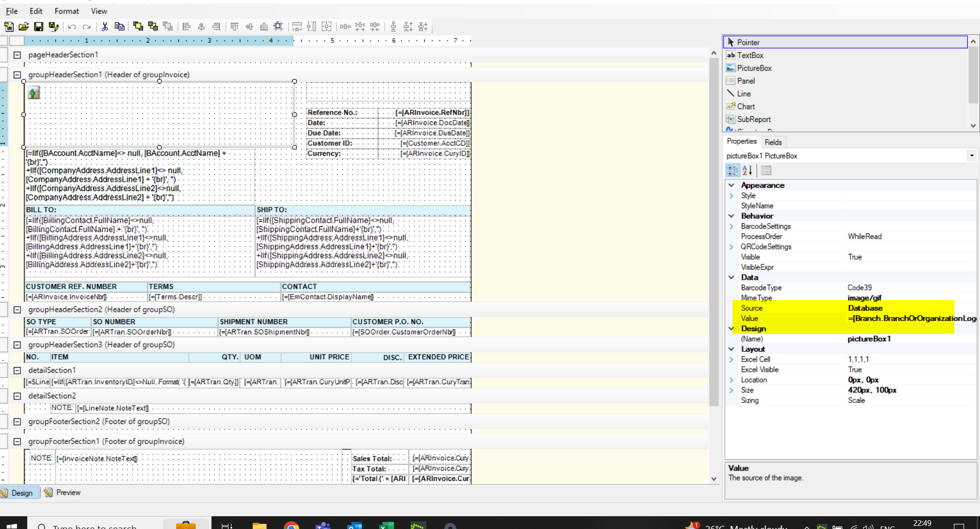Open the View menu
980x529 pixels.
(99, 11)
